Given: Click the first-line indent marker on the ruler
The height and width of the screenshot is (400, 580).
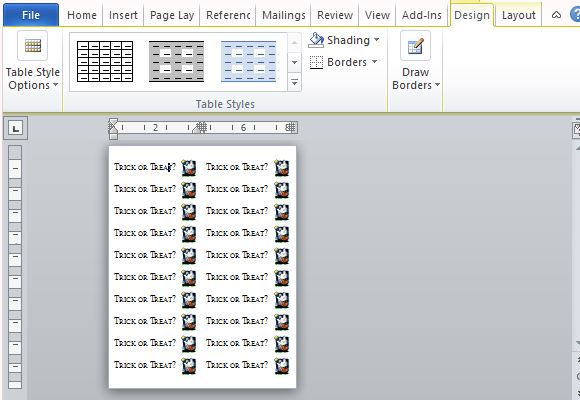Looking at the screenshot, I should pyautogui.click(x=114, y=123).
